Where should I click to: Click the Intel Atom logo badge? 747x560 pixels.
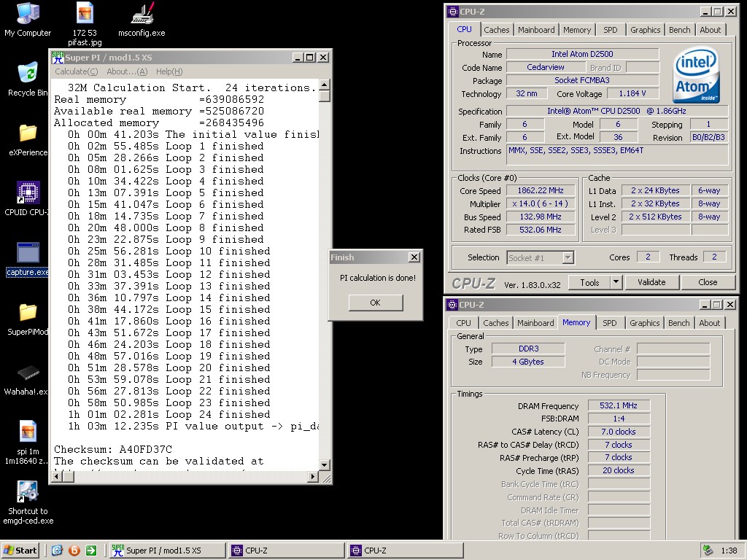pyautogui.click(x=695, y=75)
